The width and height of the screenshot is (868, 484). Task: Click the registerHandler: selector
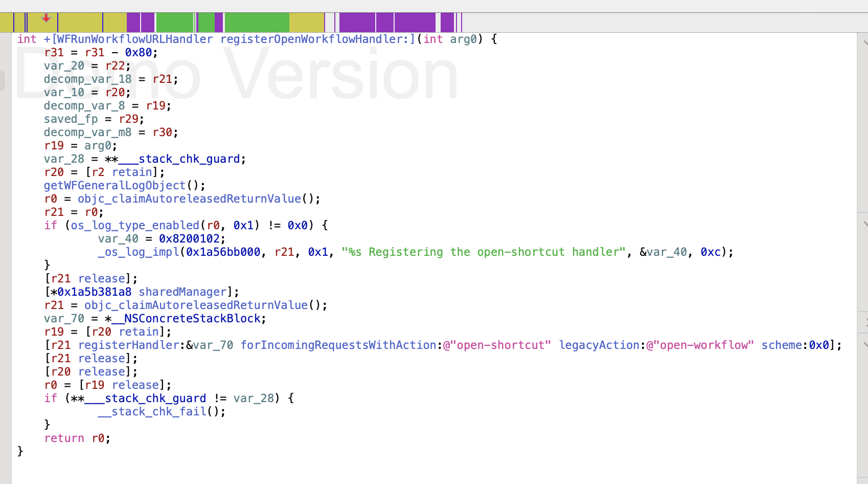point(132,345)
